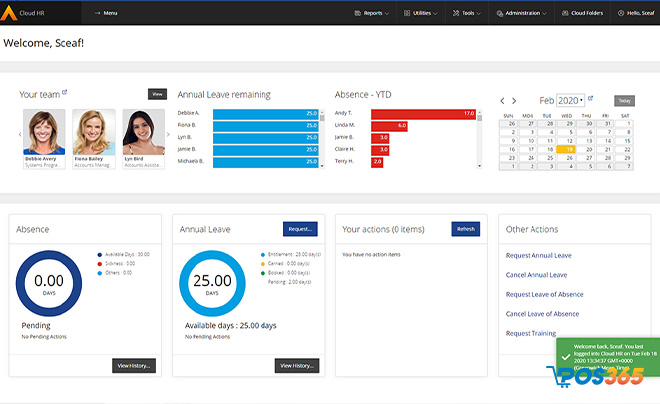This screenshot has height=404, width=660.
Task: Click the Available Days legend dot
Action: [100, 255]
